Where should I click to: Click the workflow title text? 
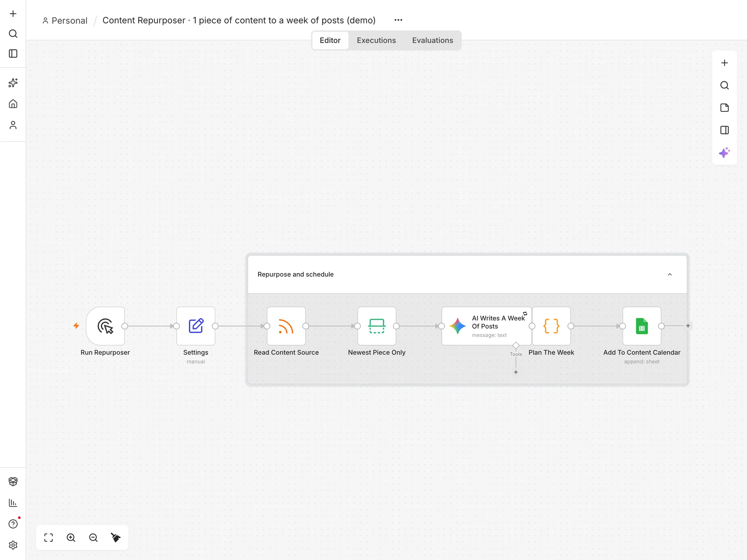click(x=239, y=20)
